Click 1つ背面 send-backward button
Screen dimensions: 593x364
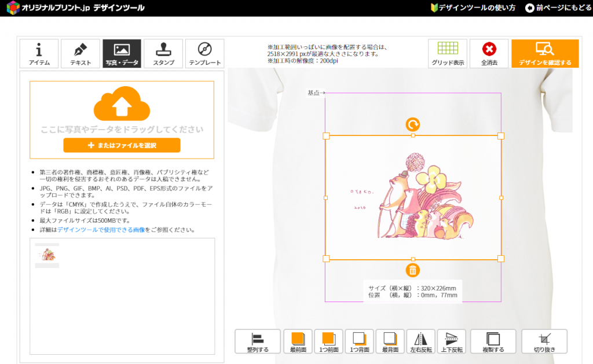click(359, 341)
